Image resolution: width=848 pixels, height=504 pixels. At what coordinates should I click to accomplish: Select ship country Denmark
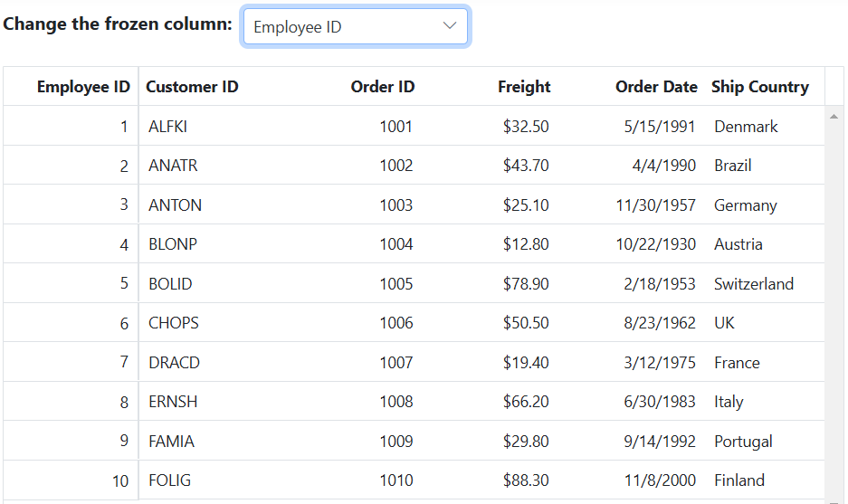[x=746, y=127]
